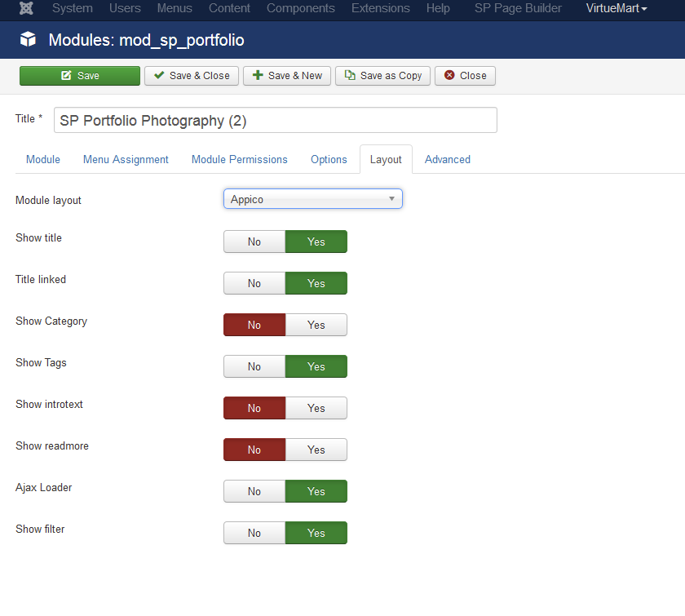Turn on Show introtext with Yes
Screen dimensions: 685x616
tap(316, 408)
